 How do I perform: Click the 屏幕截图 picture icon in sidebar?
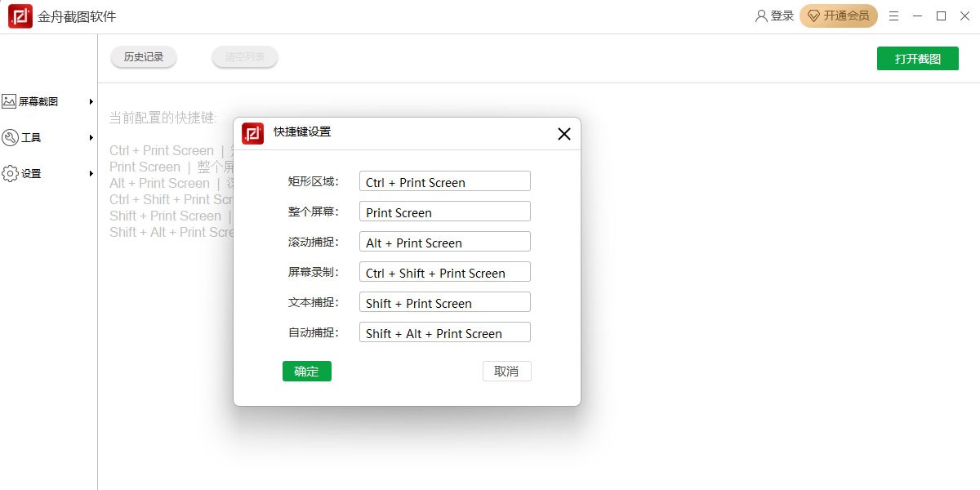9,101
